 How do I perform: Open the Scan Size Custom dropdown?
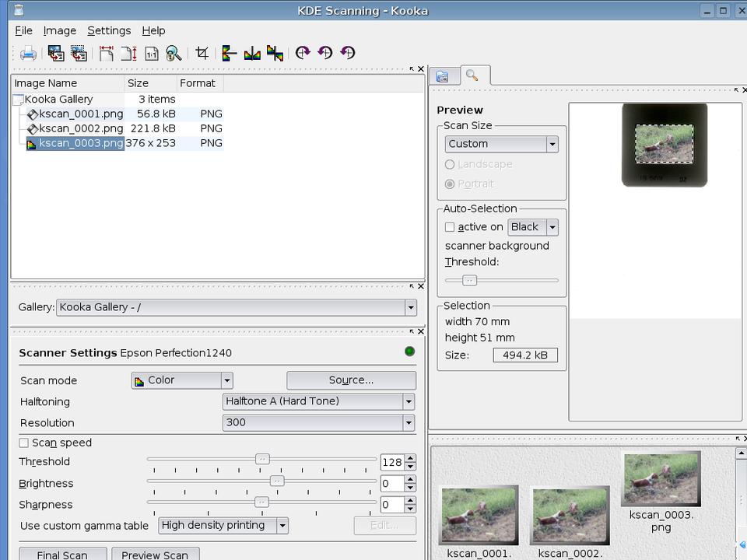502,144
